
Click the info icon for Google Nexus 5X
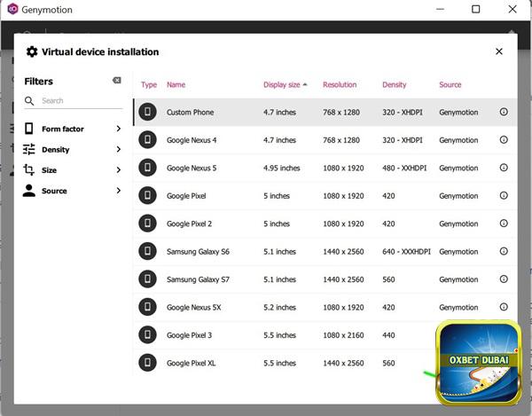click(504, 308)
